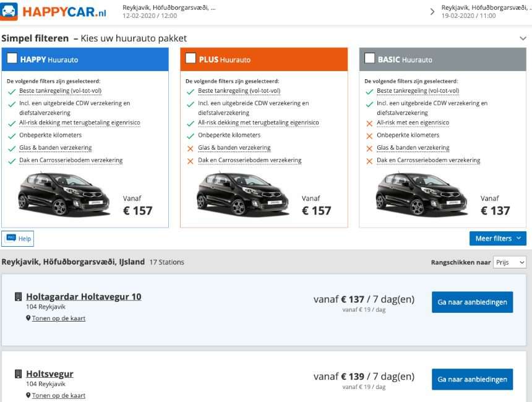Open the Meer filters dropdown
Image resolution: width=532 pixels, height=402 pixels.
pos(498,239)
